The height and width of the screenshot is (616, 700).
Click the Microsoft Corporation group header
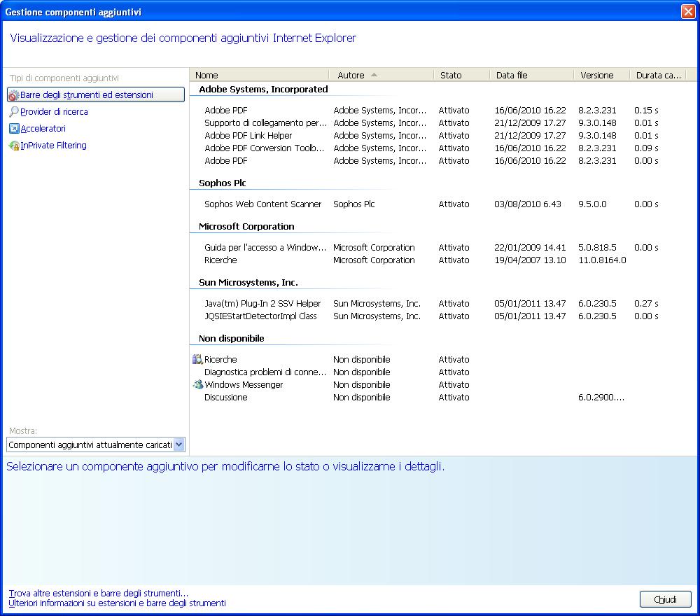tap(242, 226)
